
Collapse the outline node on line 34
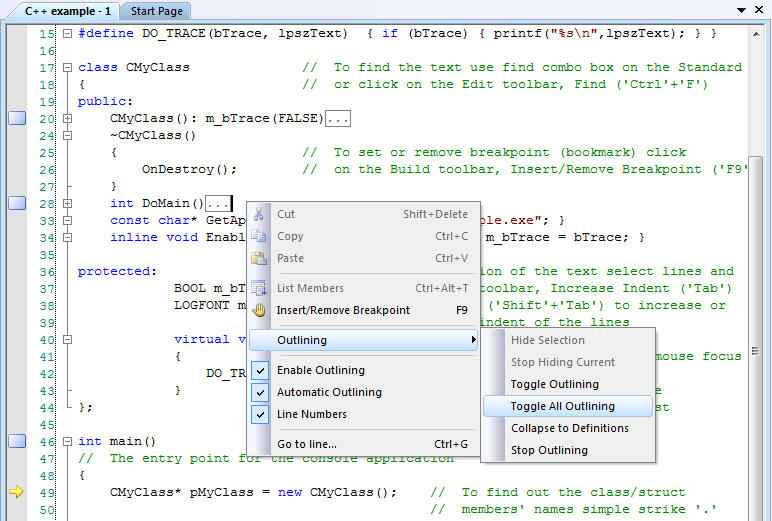(x=67, y=237)
